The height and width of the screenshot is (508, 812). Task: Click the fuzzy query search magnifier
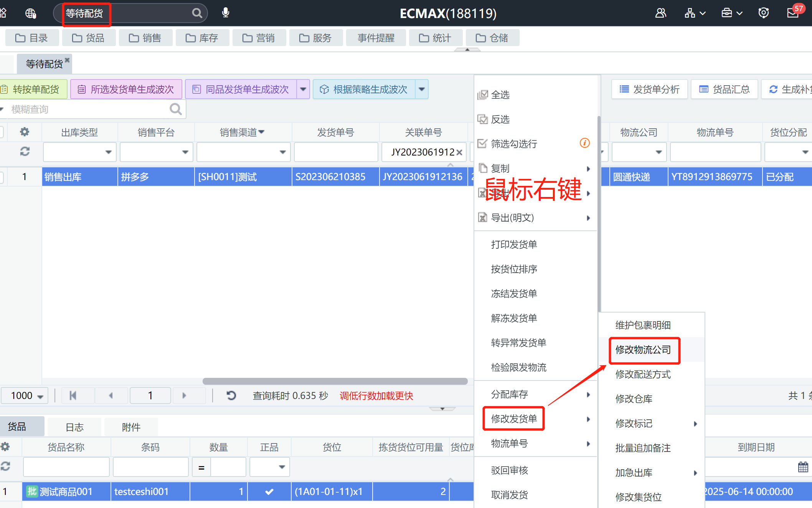click(176, 109)
